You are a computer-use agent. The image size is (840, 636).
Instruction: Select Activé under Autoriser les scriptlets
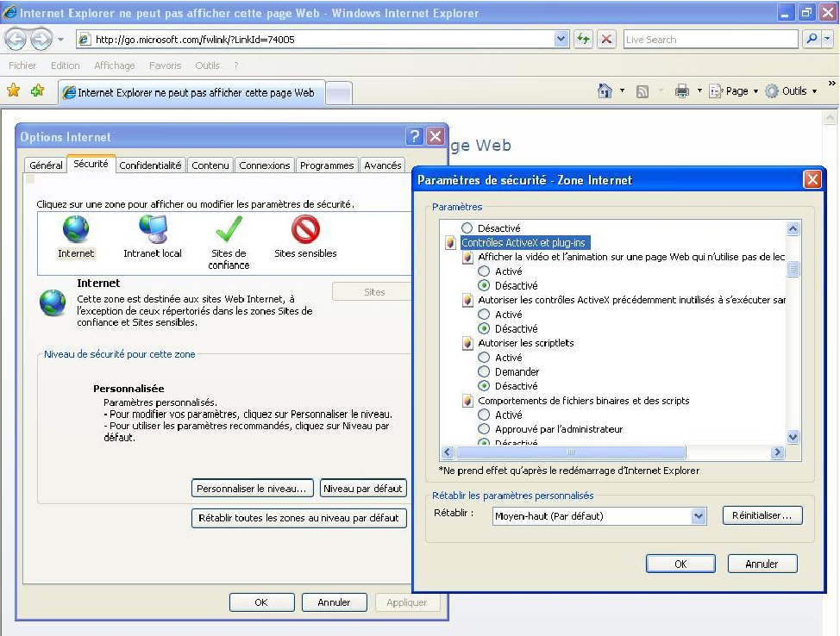click(x=484, y=357)
